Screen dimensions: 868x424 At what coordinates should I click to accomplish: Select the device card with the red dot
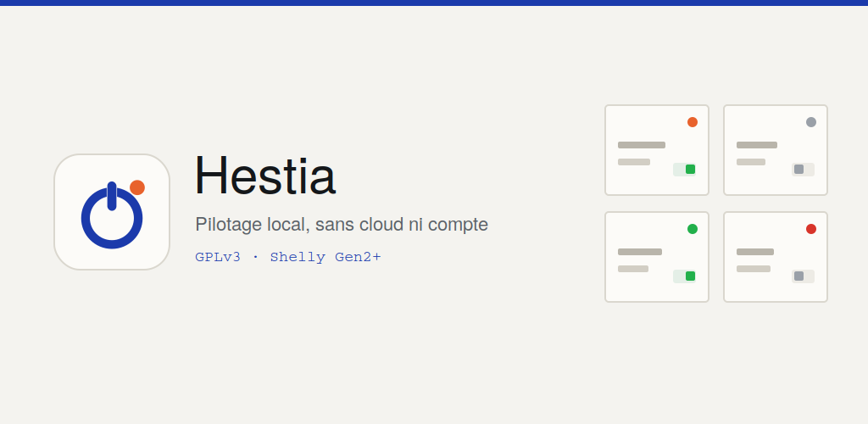(x=775, y=257)
